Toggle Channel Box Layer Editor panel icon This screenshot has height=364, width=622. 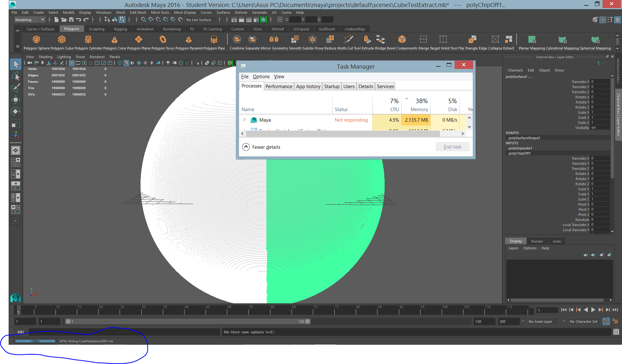(x=617, y=20)
